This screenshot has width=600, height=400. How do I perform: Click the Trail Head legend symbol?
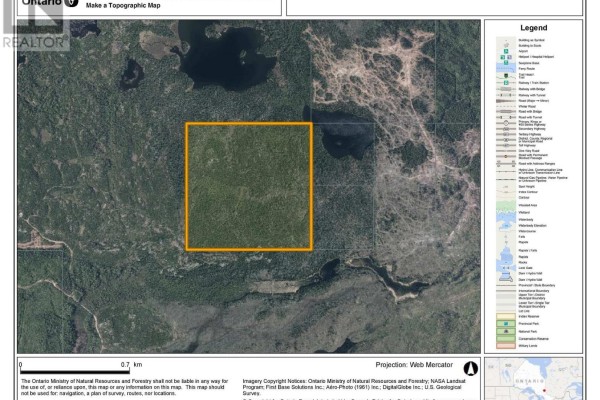click(x=506, y=75)
